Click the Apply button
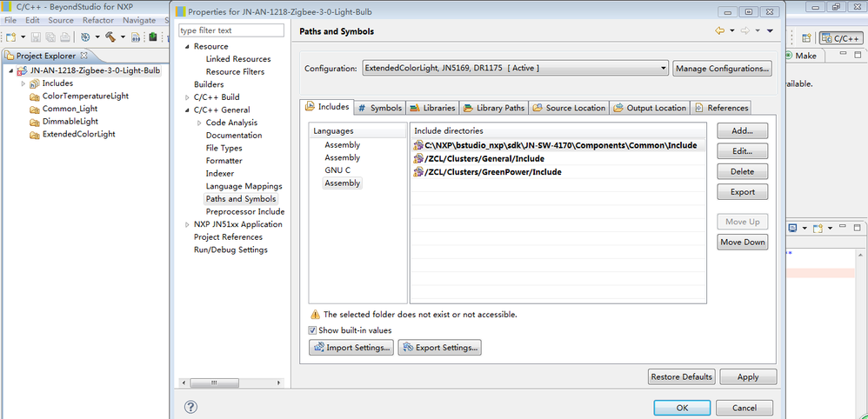Viewport: 868px width, 419px height. [748, 377]
